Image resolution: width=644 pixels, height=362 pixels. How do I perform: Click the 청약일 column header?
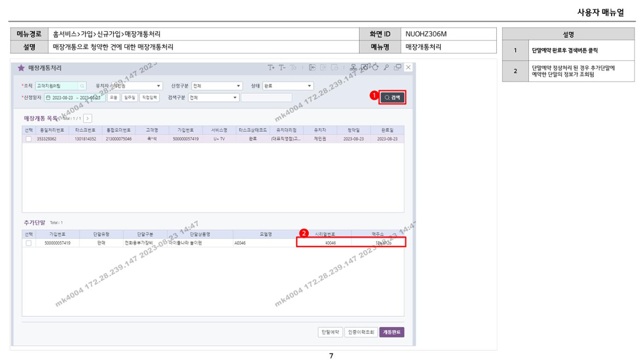pyautogui.click(x=353, y=130)
